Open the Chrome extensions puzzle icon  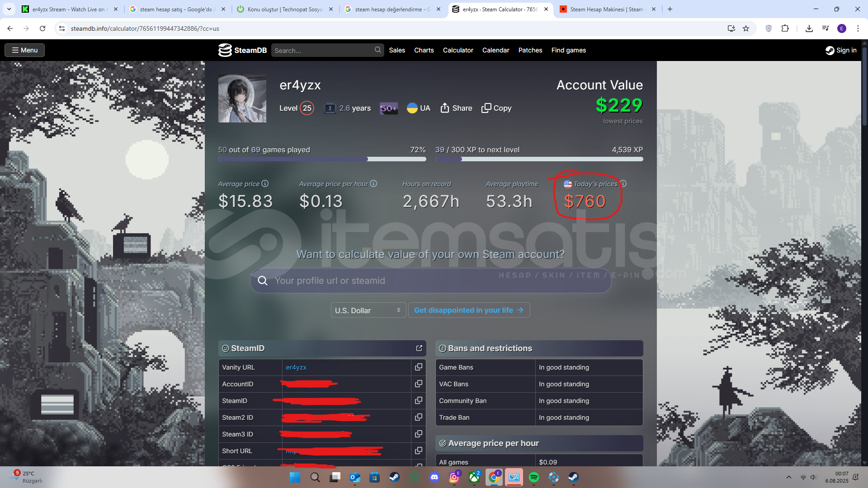click(x=785, y=28)
